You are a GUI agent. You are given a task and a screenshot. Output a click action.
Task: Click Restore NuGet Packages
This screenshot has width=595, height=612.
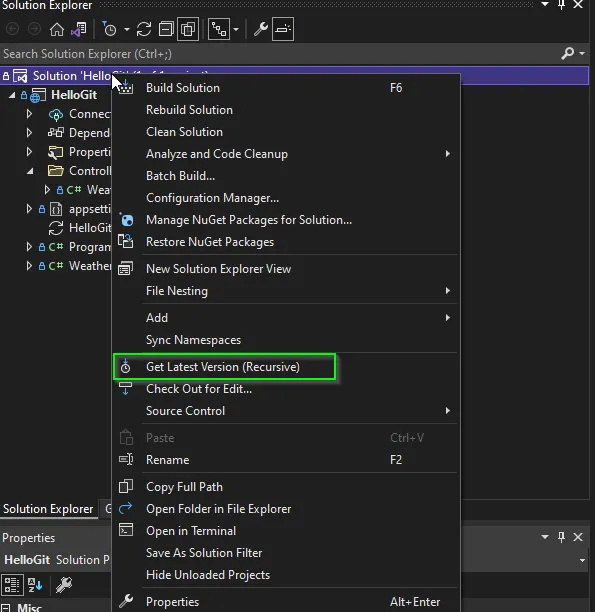coord(286,242)
